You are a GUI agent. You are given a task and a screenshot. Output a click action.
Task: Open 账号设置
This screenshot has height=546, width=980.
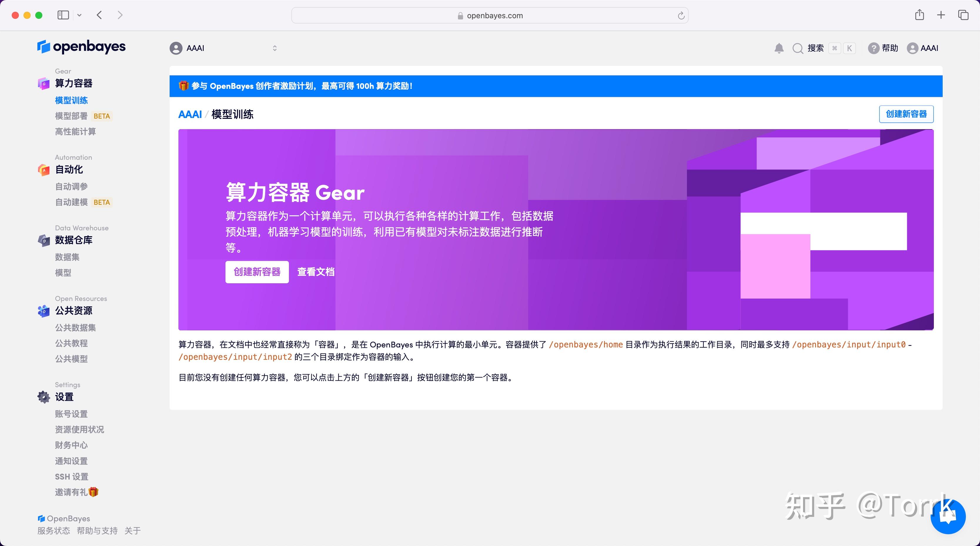click(71, 414)
